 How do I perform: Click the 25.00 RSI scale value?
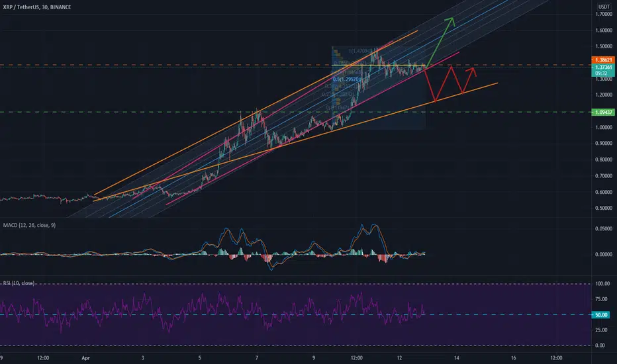pos(602,330)
